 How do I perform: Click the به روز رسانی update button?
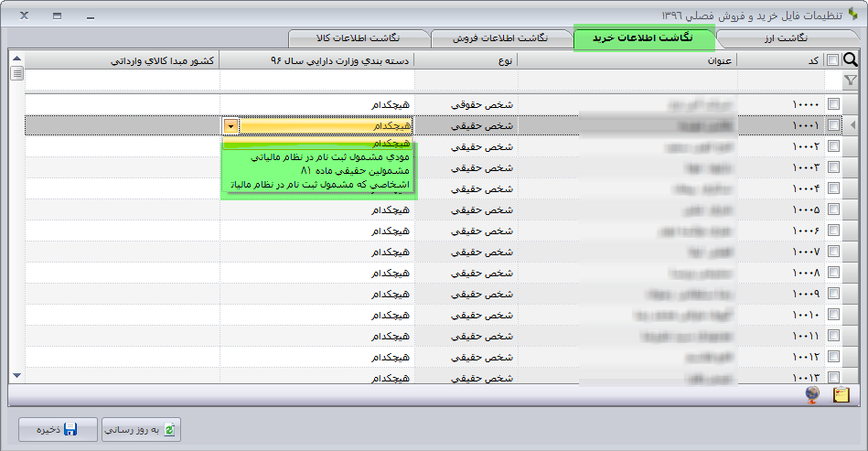pyautogui.click(x=141, y=429)
